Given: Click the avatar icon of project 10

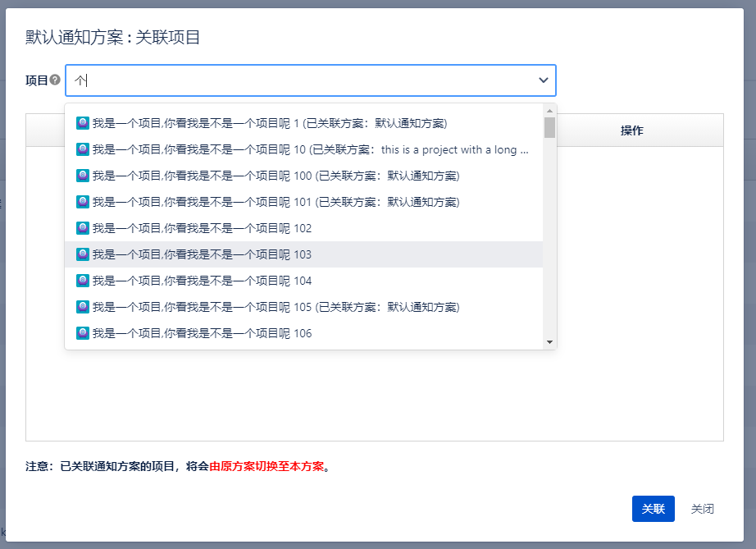Looking at the screenshot, I should pos(82,149).
